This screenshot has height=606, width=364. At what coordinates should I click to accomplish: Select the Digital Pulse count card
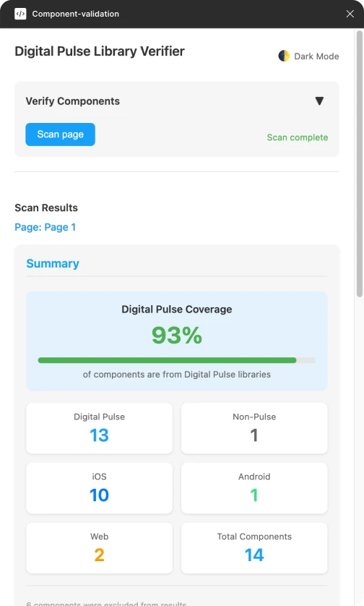tap(99, 428)
